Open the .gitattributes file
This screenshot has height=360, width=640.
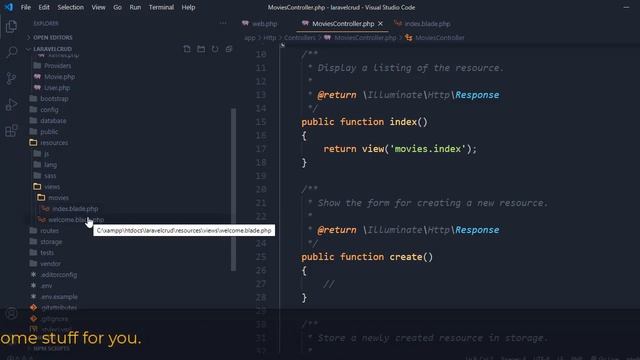point(59,308)
